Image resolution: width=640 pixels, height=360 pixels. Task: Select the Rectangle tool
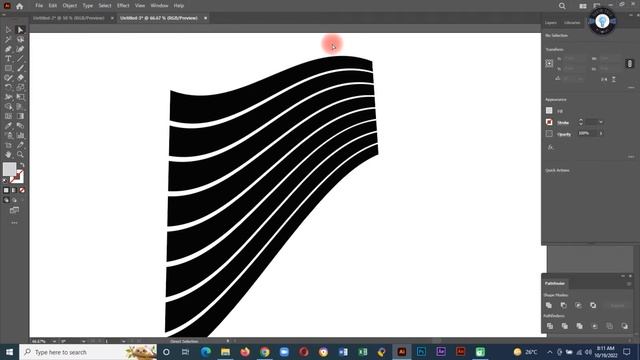coord(8,68)
